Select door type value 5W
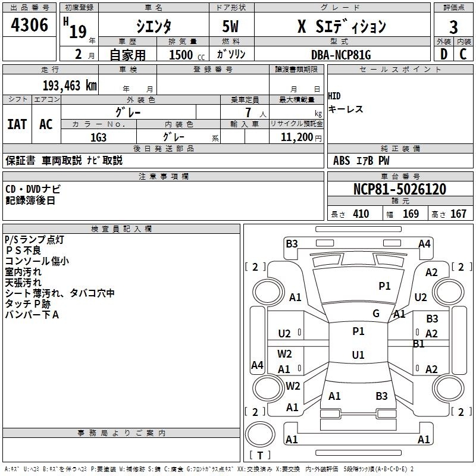The image size is (476, 476). point(230,26)
